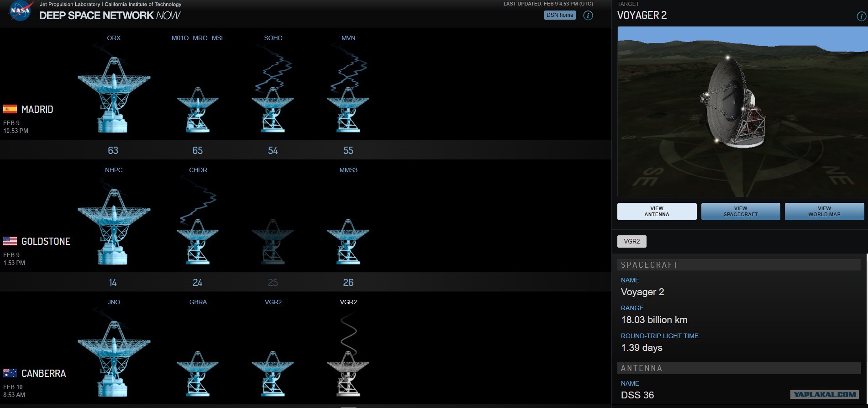
Task: Click the US flag beside Goldstone
Action: (10, 241)
